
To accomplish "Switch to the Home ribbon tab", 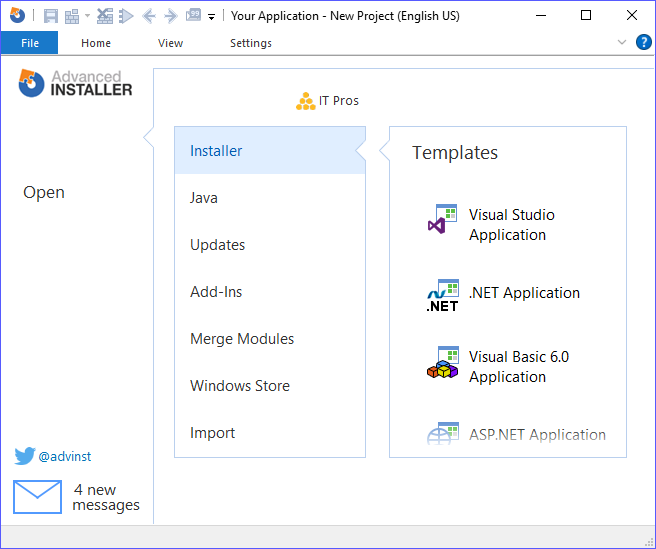I will (x=96, y=43).
